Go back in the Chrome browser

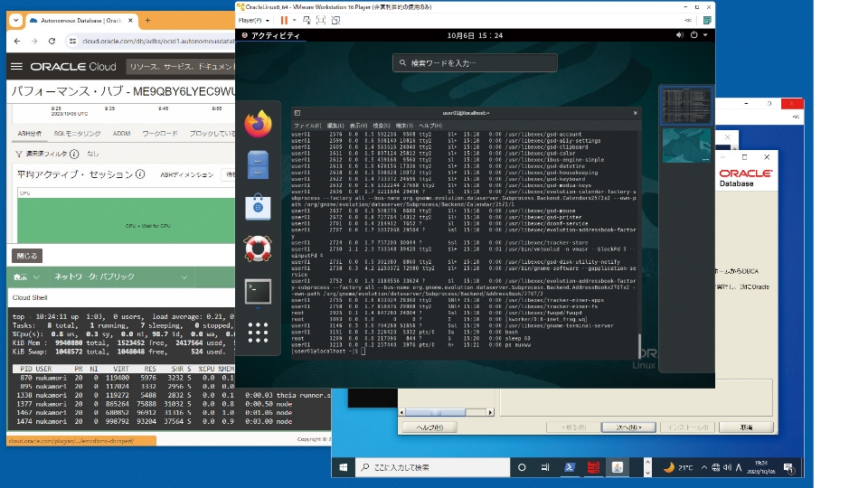click(17, 41)
